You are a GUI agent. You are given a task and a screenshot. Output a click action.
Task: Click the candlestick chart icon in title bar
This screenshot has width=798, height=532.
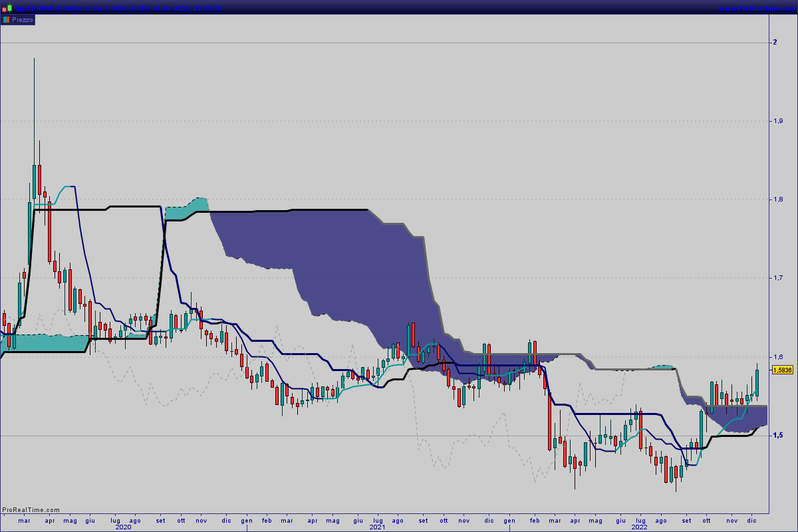pyautogui.click(x=7, y=7)
